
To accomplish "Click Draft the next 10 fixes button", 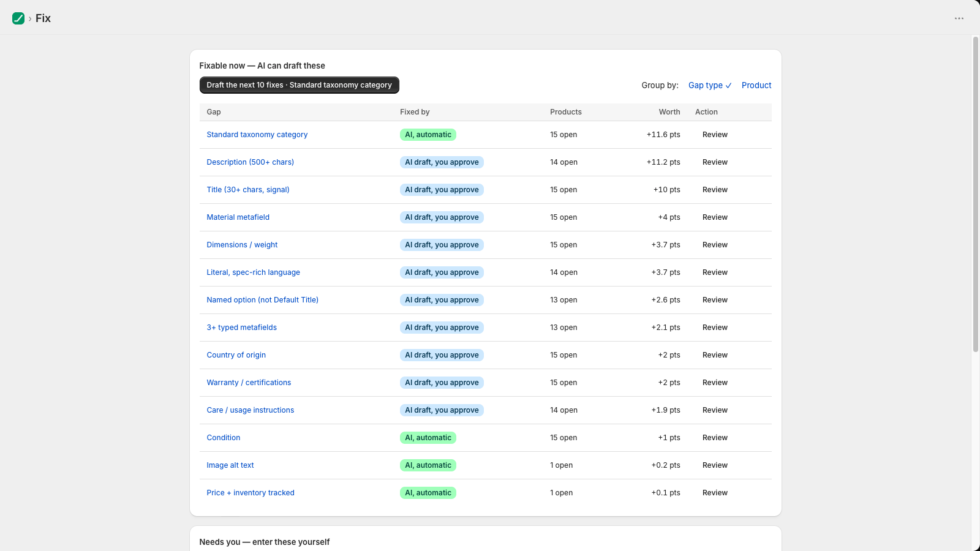I will point(299,85).
